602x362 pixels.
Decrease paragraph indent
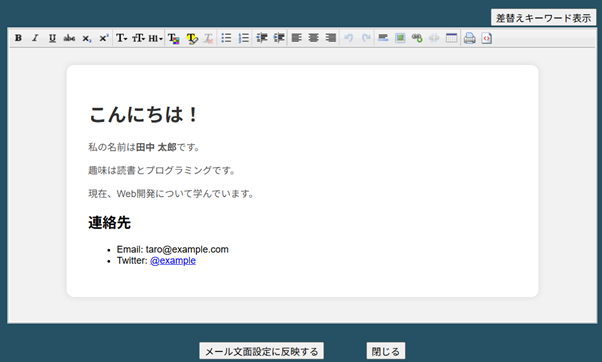pos(262,38)
